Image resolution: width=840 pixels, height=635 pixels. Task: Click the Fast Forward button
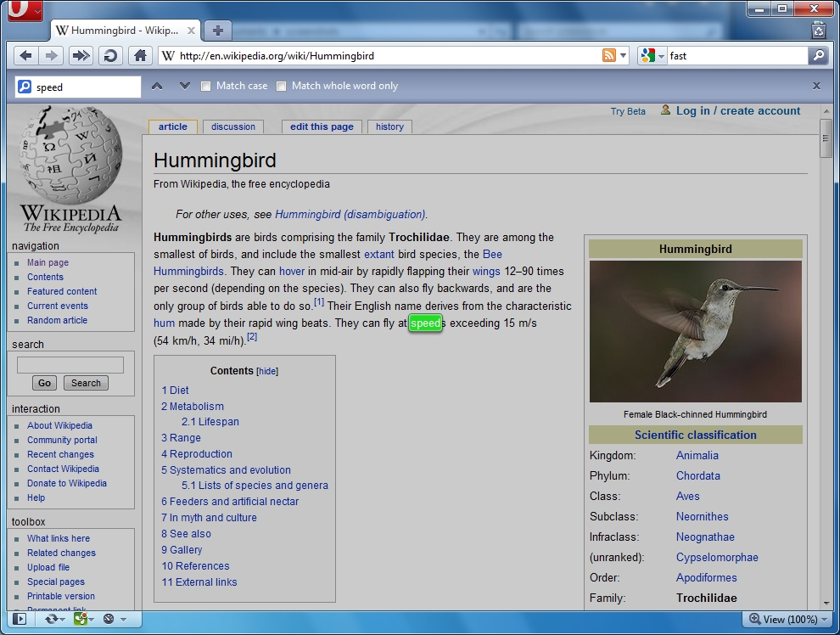[x=81, y=56]
